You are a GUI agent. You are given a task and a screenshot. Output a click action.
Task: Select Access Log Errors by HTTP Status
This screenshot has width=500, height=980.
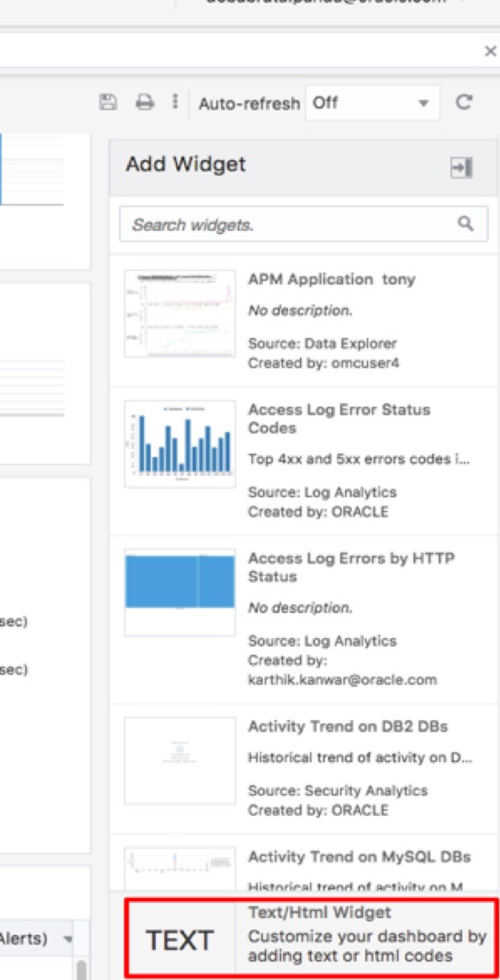(x=350, y=567)
